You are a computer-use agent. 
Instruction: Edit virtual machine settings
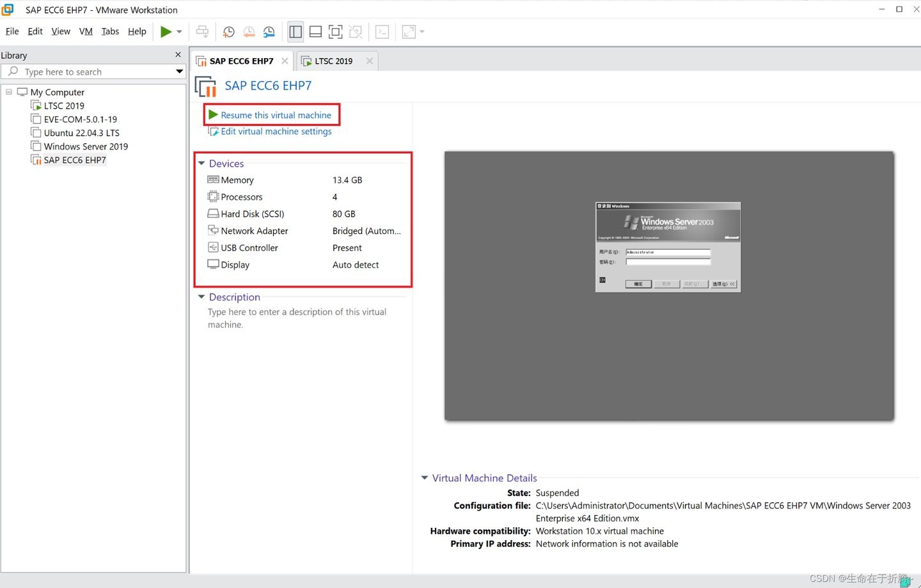(276, 131)
